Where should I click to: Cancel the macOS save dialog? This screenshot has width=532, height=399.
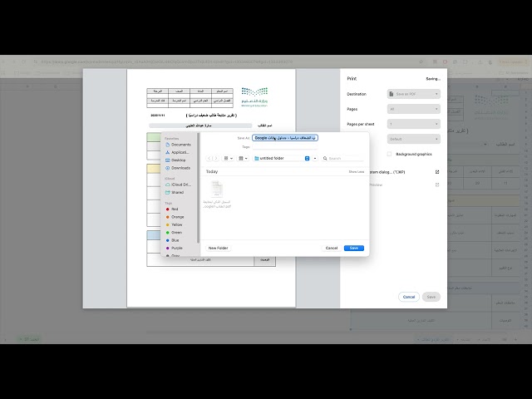332,248
